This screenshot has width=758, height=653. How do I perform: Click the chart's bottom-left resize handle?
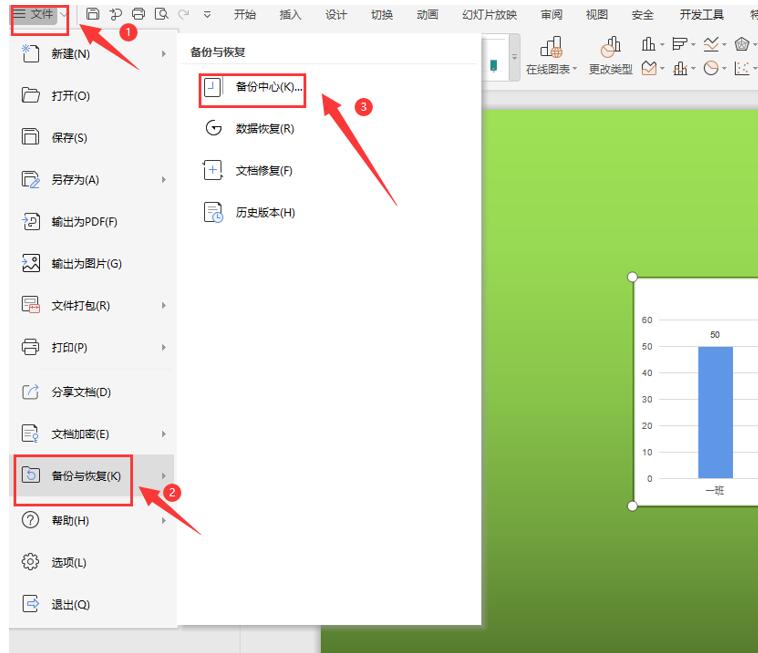pyautogui.click(x=632, y=506)
